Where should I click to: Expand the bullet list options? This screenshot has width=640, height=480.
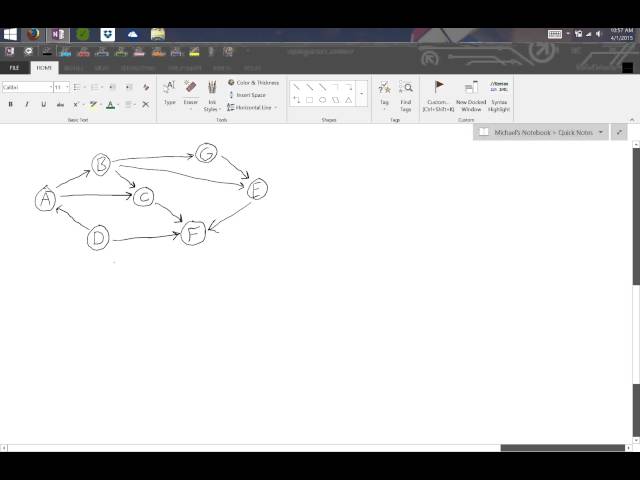click(x=85, y=87)
